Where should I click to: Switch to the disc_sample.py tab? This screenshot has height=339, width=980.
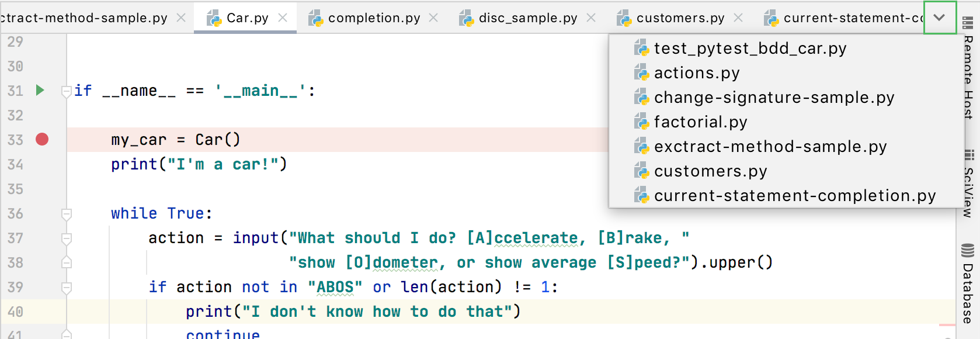coord(527,18)
